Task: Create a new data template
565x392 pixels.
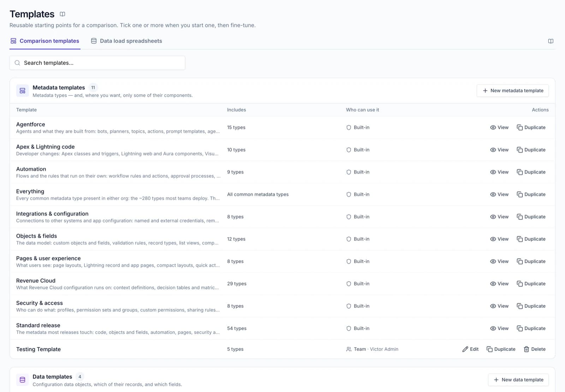Action: tap(518, 380)
